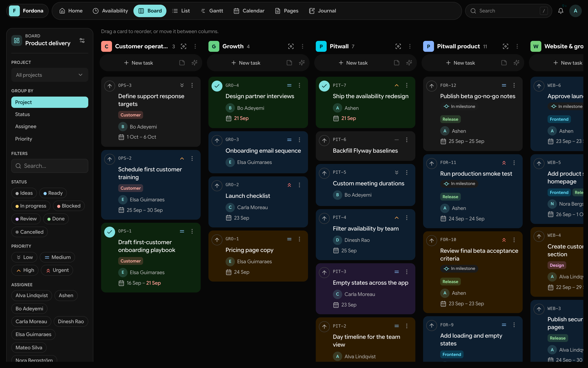Open Pitwall product column three-dot menu
Viewport: 588px width, 368px height.
pos(517,46)
